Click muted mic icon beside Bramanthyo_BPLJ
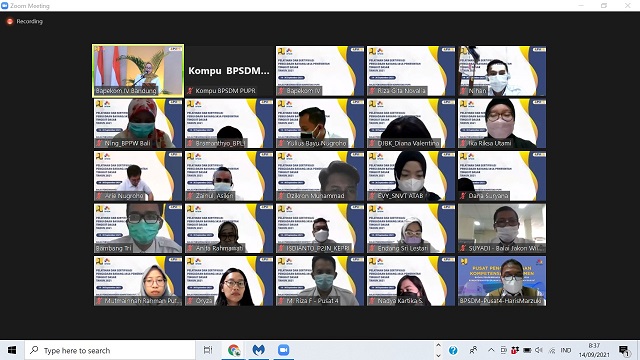This screenshot has width=640, height=360. coord(190,143)
